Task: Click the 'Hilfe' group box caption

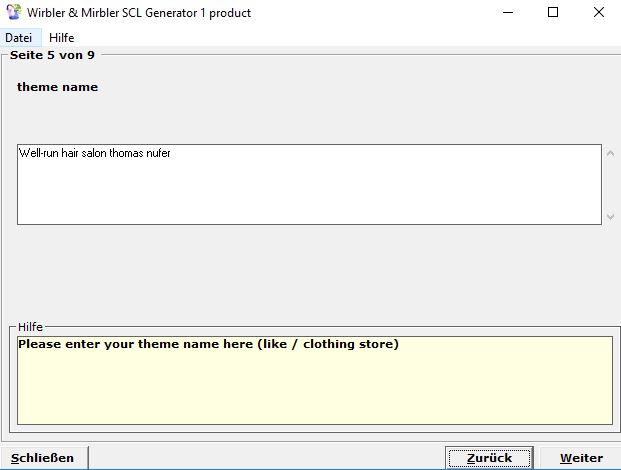Action: tap(30, 327)
